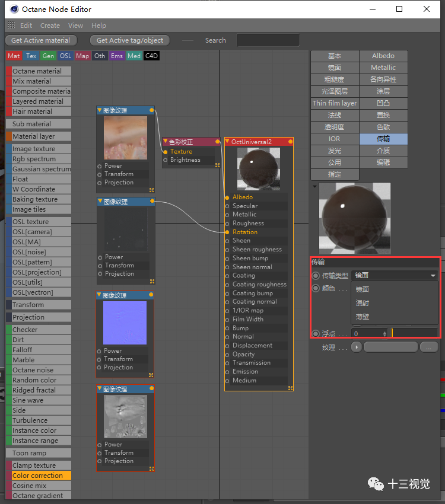Filter node list by Tex category
The width and height of the screenshot is (445, 504).
point(31,56)
